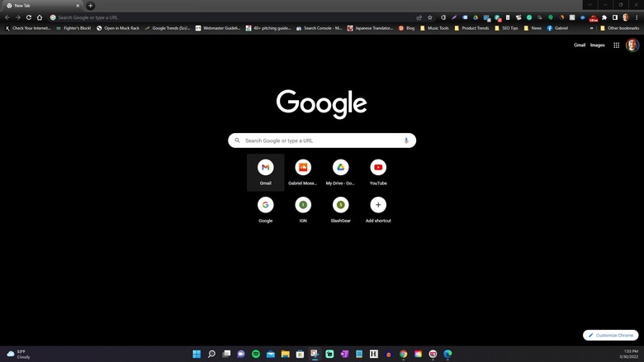Viewport: 644px width, 362px height.
Task: Expand the News bookmark folder
Action: click(x=533, y=28)
